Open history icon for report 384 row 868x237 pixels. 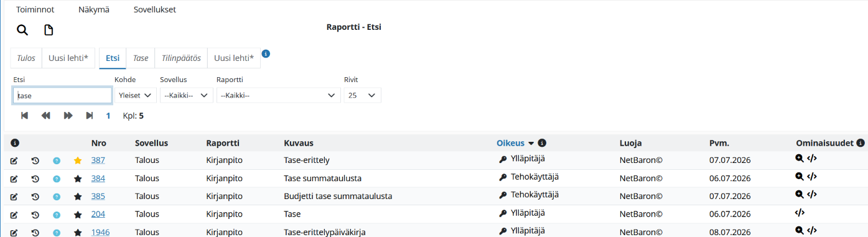click(35, 179)
